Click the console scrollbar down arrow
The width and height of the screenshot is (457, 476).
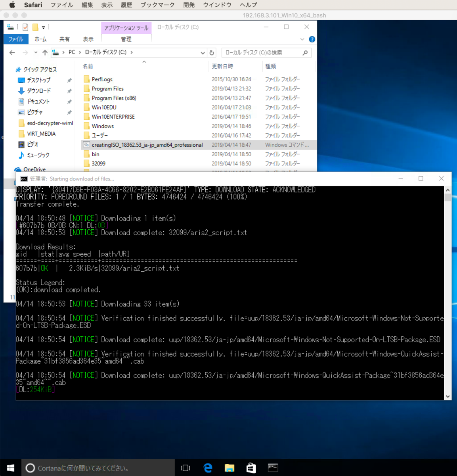click(448, 396)
